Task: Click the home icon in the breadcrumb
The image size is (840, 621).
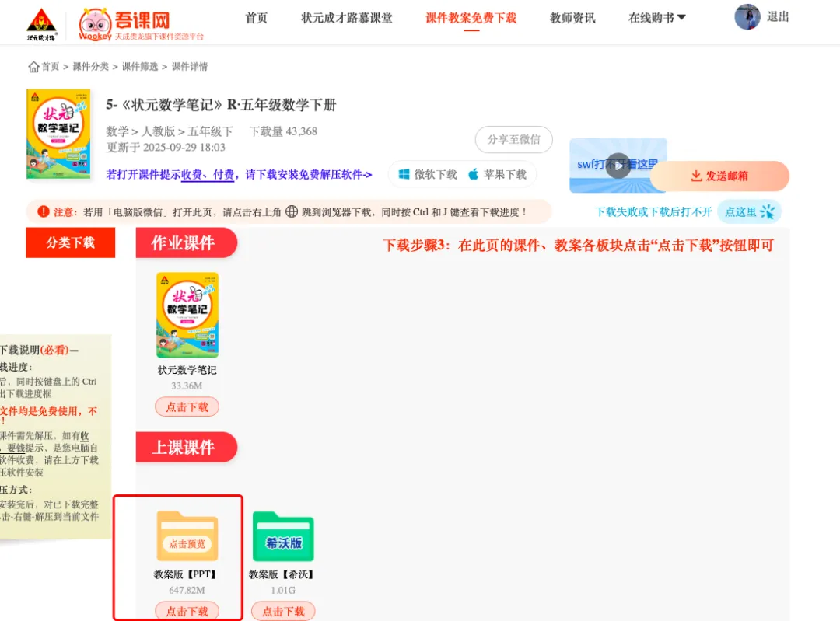Action: (33, 66)
